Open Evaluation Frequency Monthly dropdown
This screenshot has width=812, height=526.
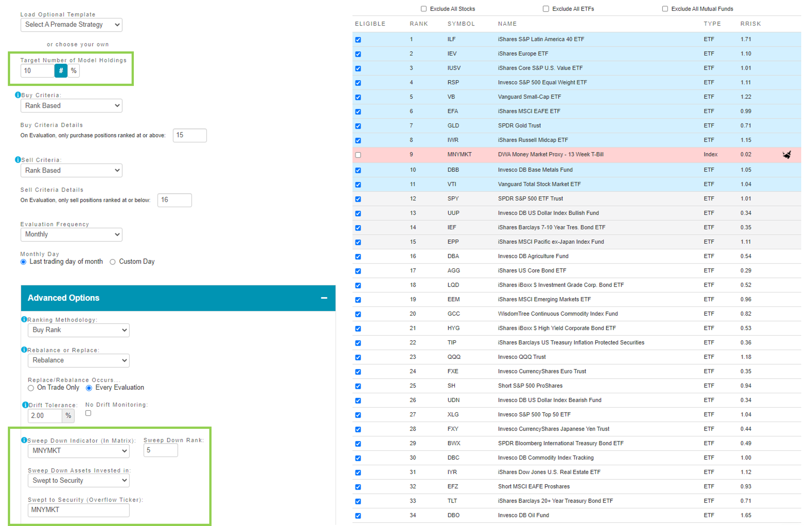71,235
